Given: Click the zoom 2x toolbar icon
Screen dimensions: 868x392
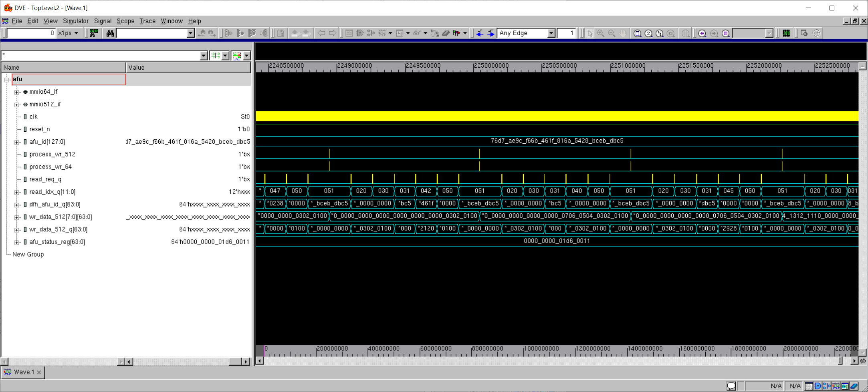Looking at the screenshot, I should tap(648, 33).
